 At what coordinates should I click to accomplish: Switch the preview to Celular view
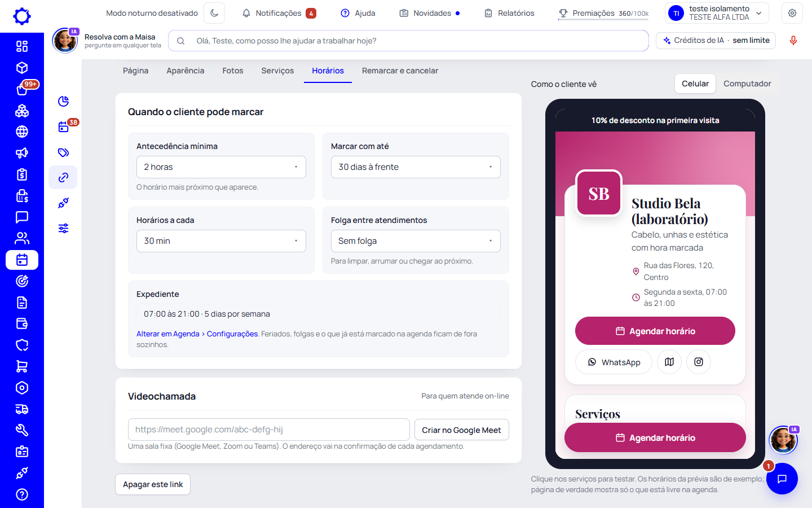695,84
